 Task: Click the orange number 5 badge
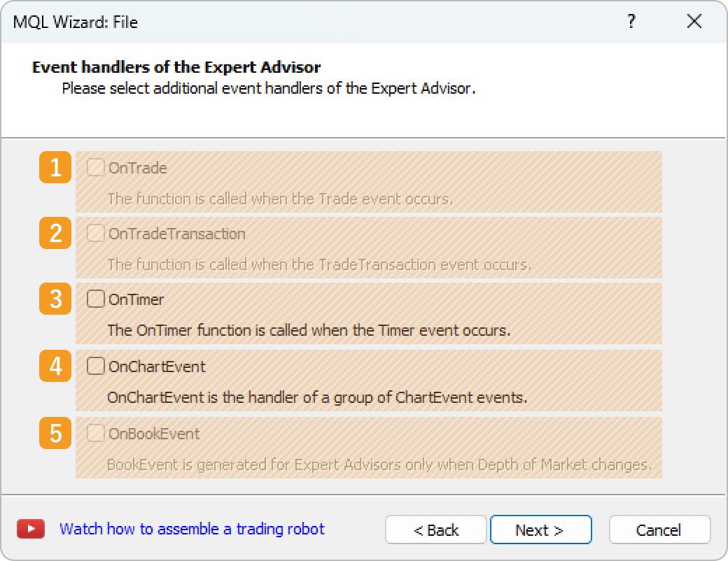(55, 434)
